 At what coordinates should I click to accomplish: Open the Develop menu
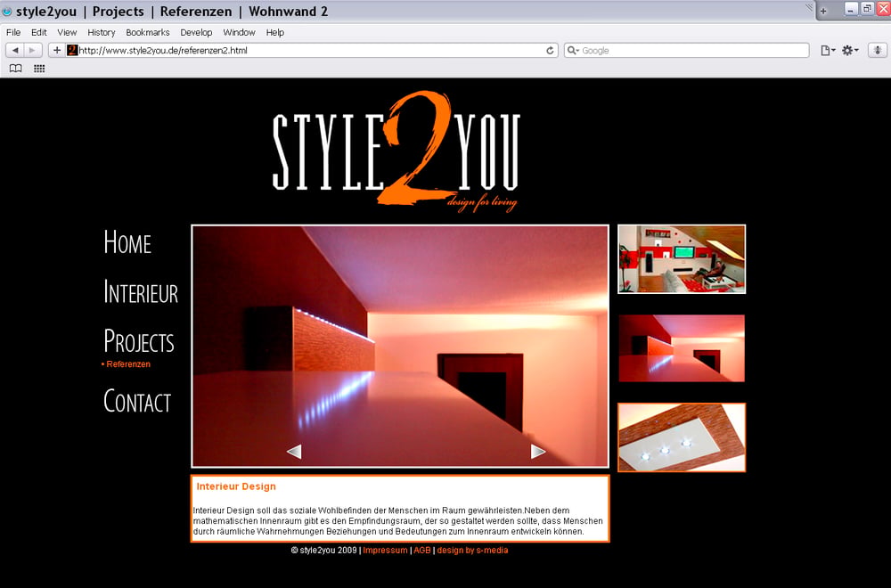coord(196,32)
